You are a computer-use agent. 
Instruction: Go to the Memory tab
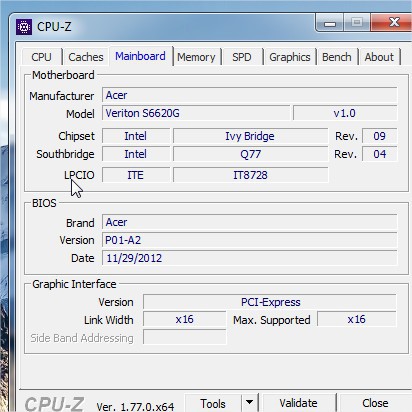(196, 57)
